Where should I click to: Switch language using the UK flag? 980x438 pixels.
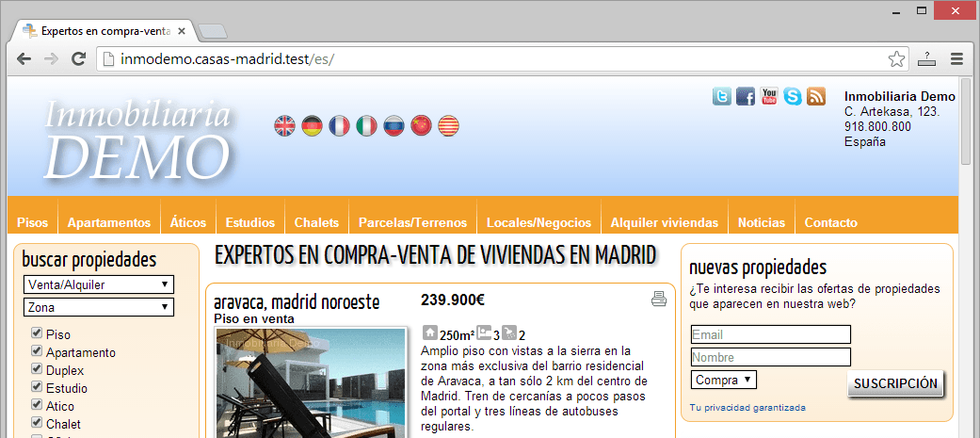pyautogui.click(x=284, y=125)
